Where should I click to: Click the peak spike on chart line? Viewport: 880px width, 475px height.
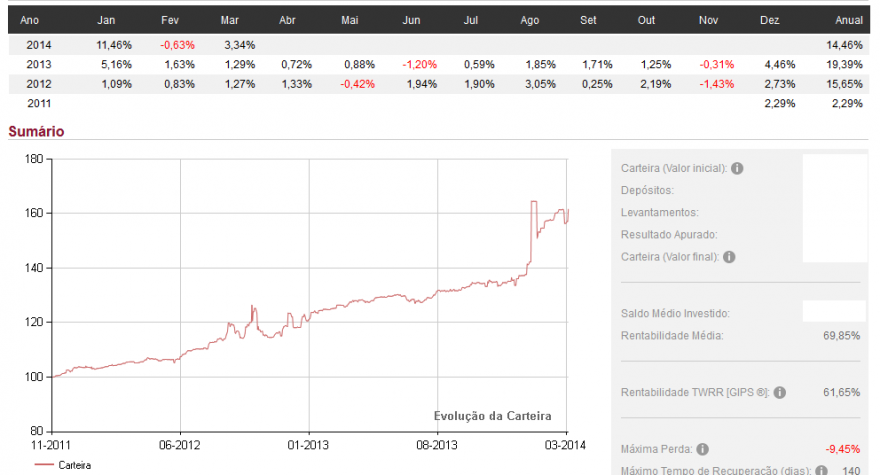534,202
